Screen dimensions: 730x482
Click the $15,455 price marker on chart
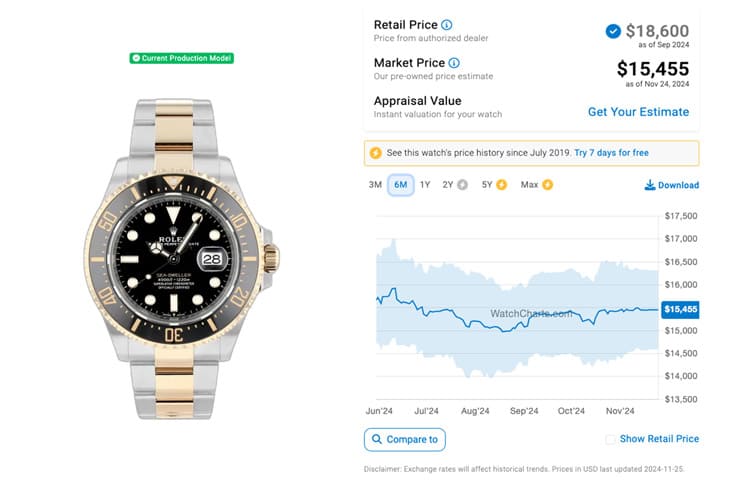(x=680, y=309)
